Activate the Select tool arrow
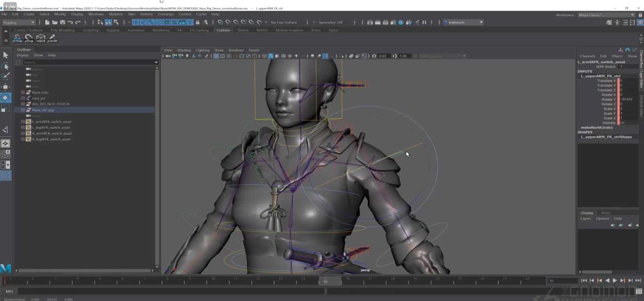This screenshot has width=644, height=301. click(x=5, y=55)
